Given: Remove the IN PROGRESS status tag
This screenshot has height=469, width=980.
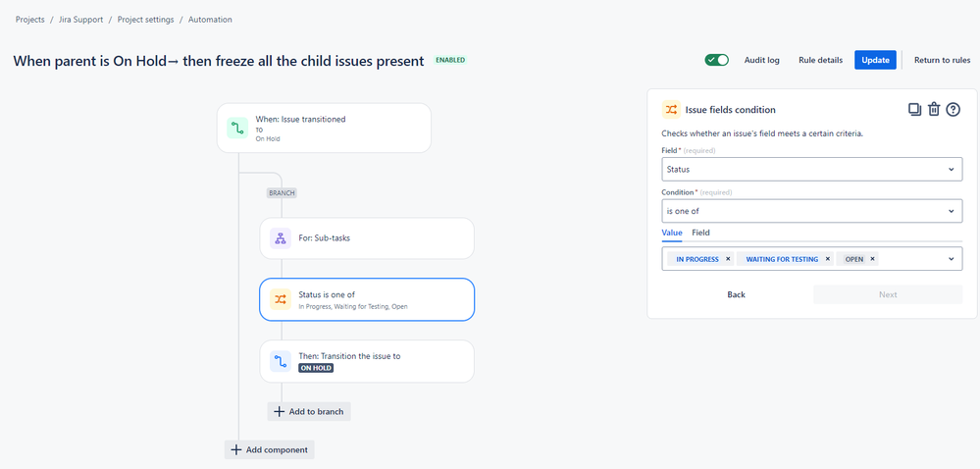Looking at the screenshot, I should [728, 259].
